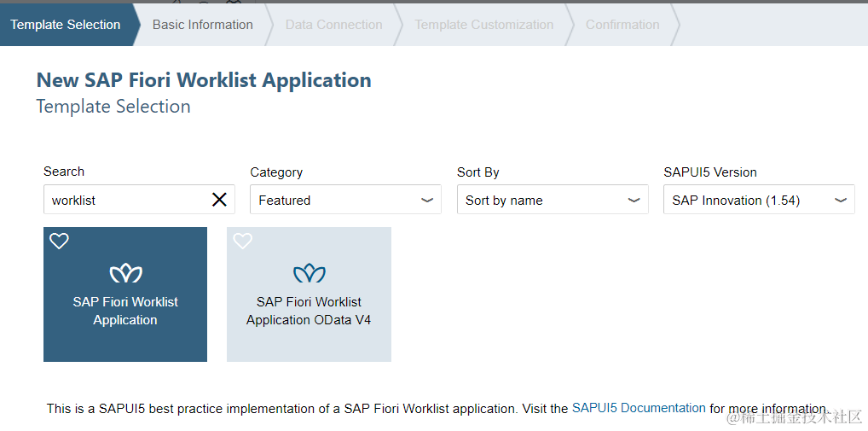
Task: Click the Sort by name value
Action: pyautogui.click(x=504, y=201)
